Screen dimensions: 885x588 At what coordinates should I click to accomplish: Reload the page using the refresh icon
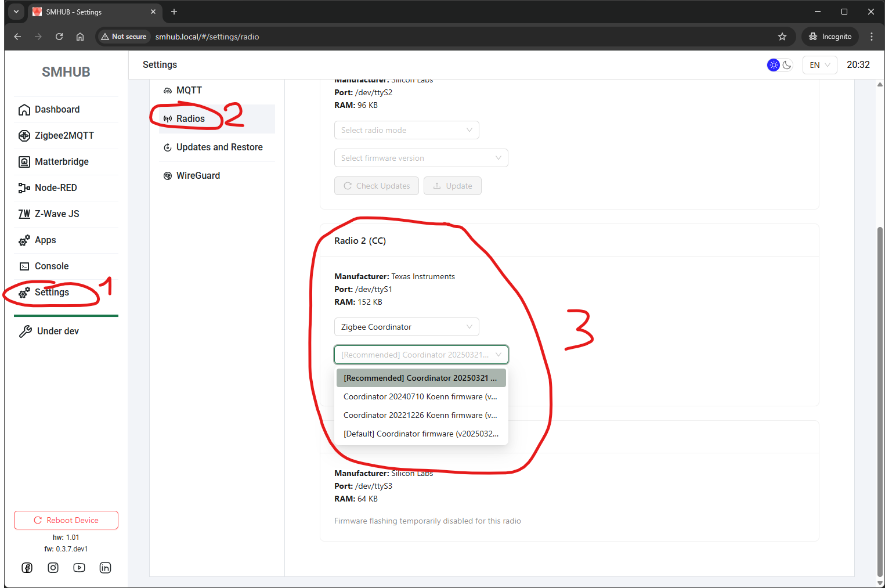(59, 37)
